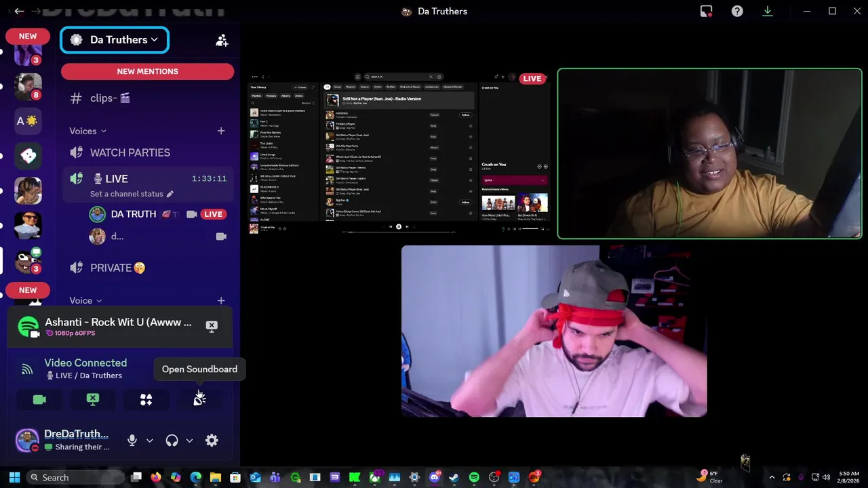The width and height of the screenshot is (868, 488).
Task: Click LIVE badge next to DA TRUTH
Action: coord(213,214)
